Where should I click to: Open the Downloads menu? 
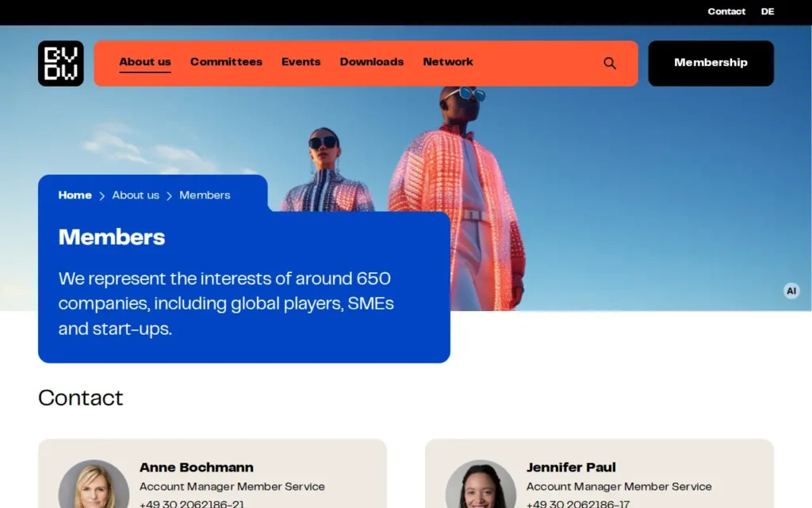click(372, 62)
